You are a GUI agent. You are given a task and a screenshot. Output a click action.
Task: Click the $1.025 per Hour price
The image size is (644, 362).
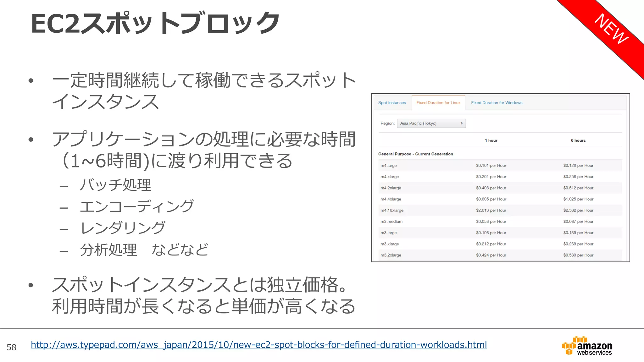(x=578, y=199)
